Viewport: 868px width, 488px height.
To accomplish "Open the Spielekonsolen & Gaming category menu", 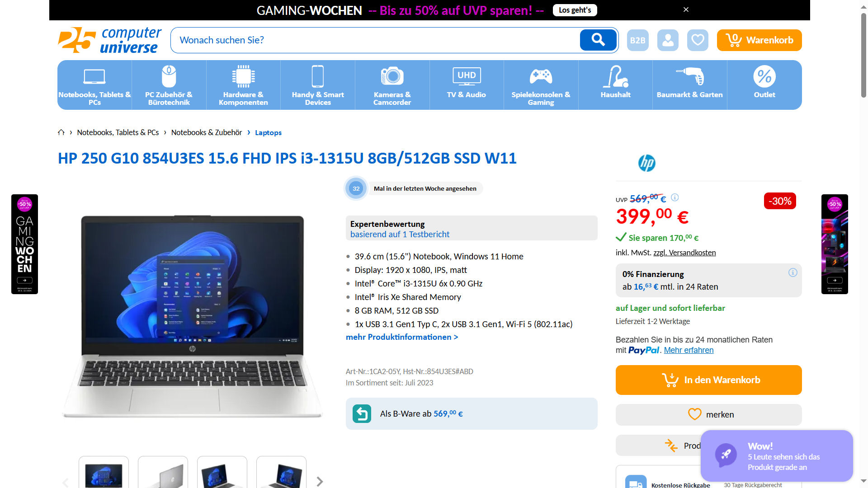I will click(541, 85).
